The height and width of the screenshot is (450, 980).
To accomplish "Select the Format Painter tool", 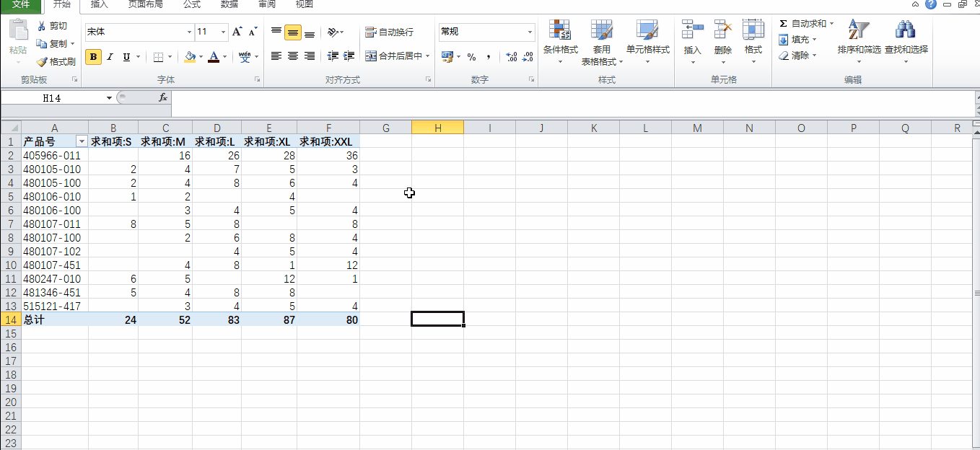I will 58,61.
